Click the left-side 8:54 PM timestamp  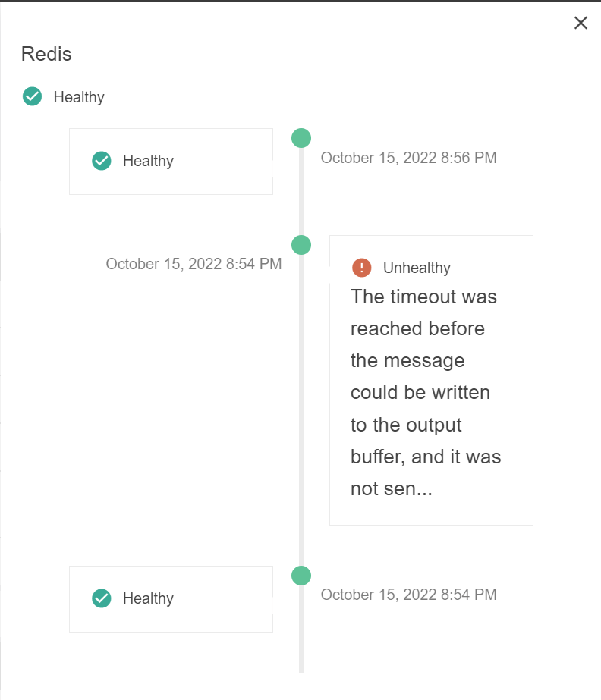194,264
